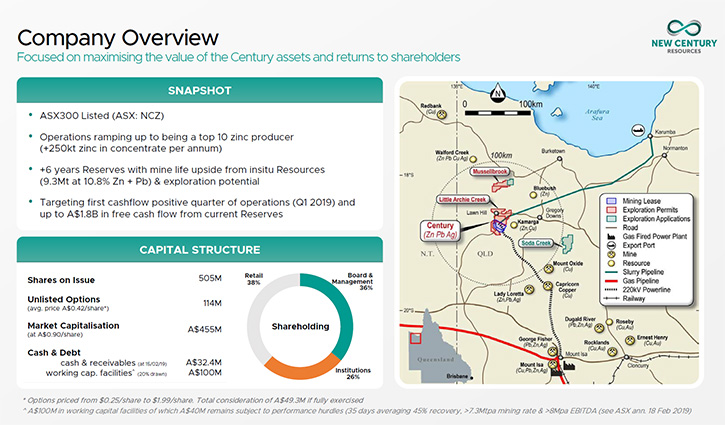Viewport: 725px width, 425px height.
Task: Click the north arrow compass on map
Action: tap(498, 92)
